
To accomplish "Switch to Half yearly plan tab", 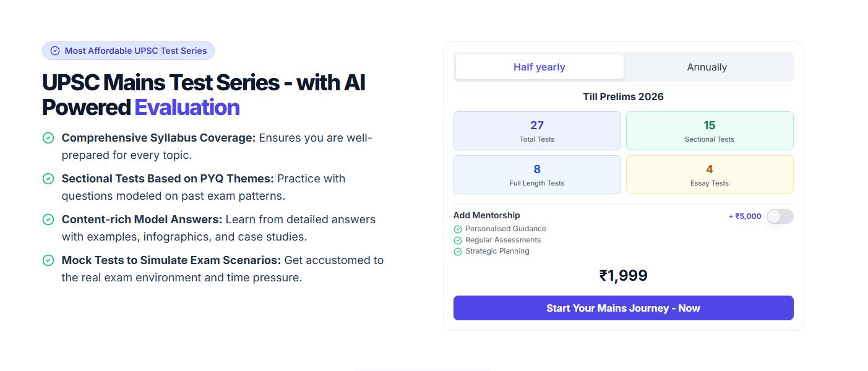I will [539, 67].
